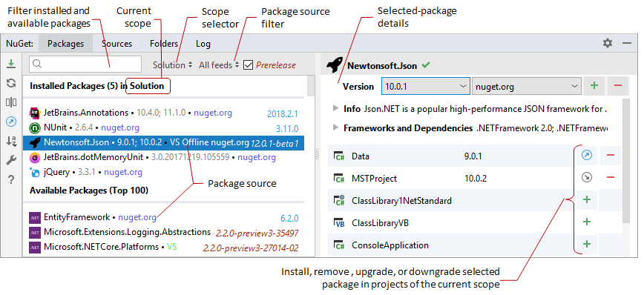Open the help question mark icon

coord(12,179)
